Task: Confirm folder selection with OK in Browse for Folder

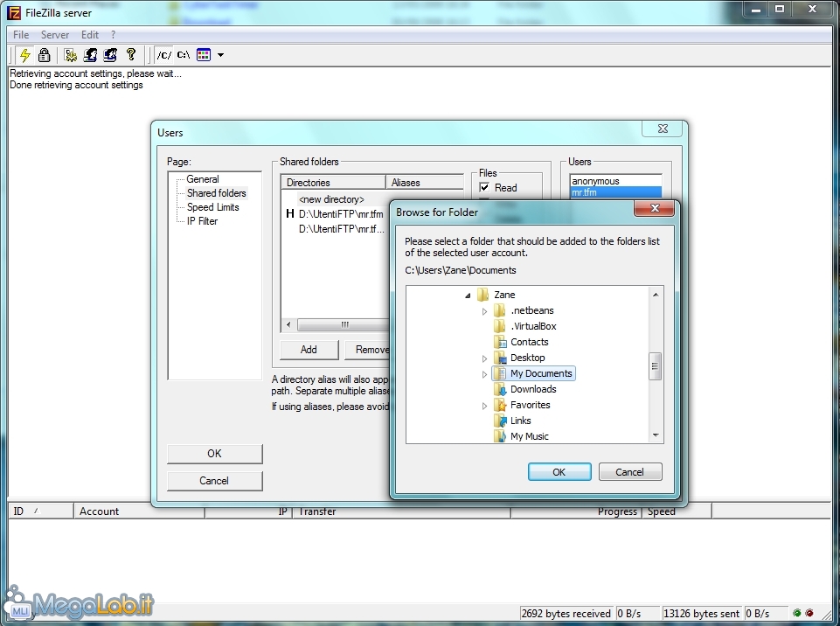Action: pyautogui.click(x=559, y=471)
